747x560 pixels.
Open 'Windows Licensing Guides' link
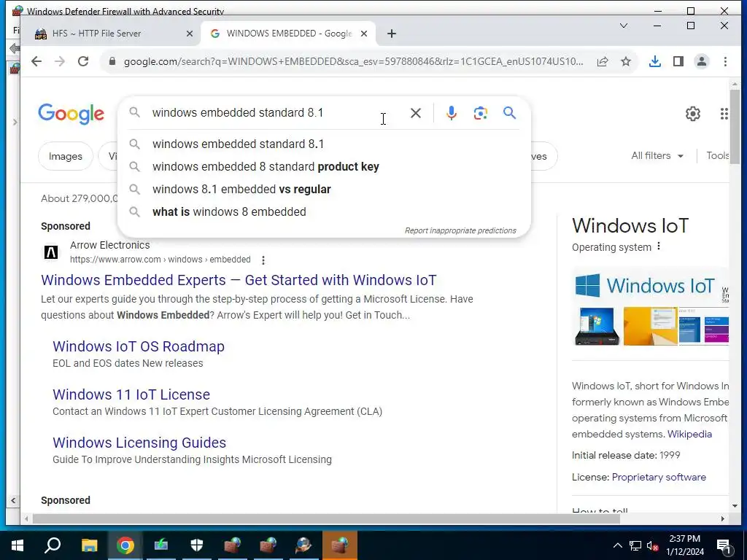(139, 443)
